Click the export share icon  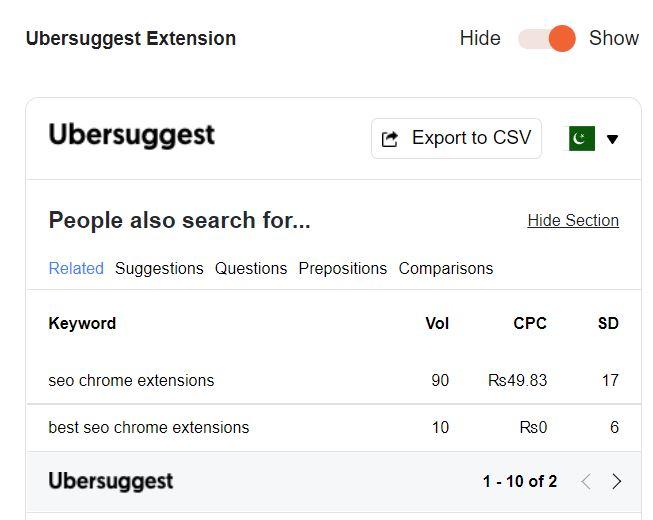(390, 139)
